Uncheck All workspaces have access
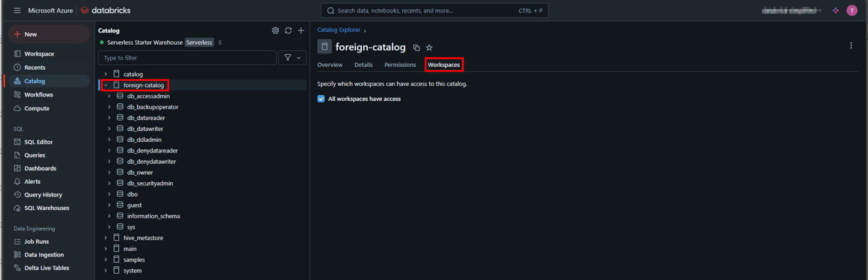Image resolution: width=868 pixels, height=280 pixels. tap(321, 99)
